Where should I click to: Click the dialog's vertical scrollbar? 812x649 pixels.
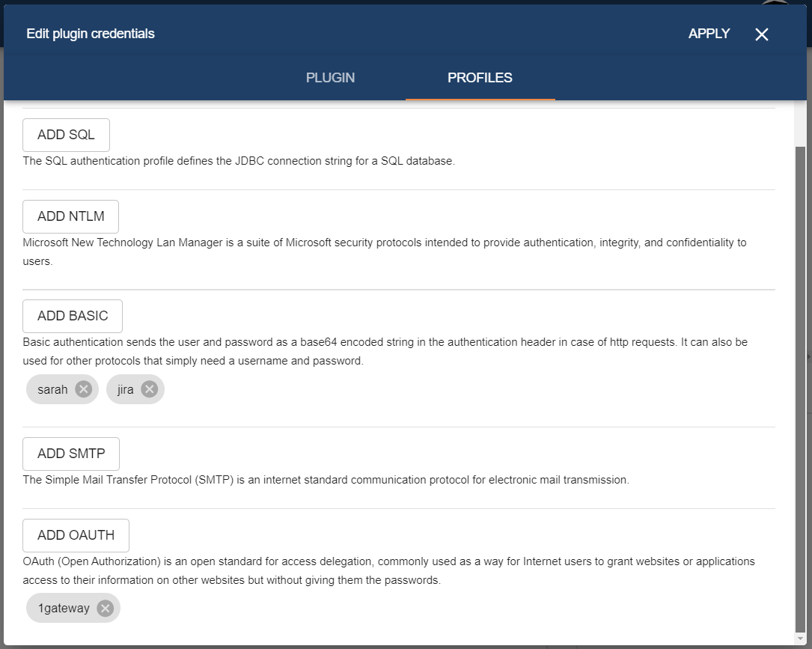pos(800,374)
